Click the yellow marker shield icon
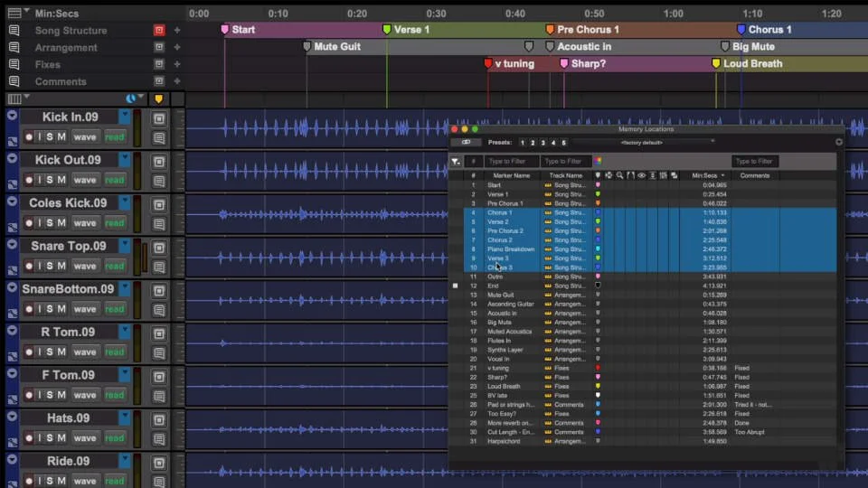 (159, 99)
